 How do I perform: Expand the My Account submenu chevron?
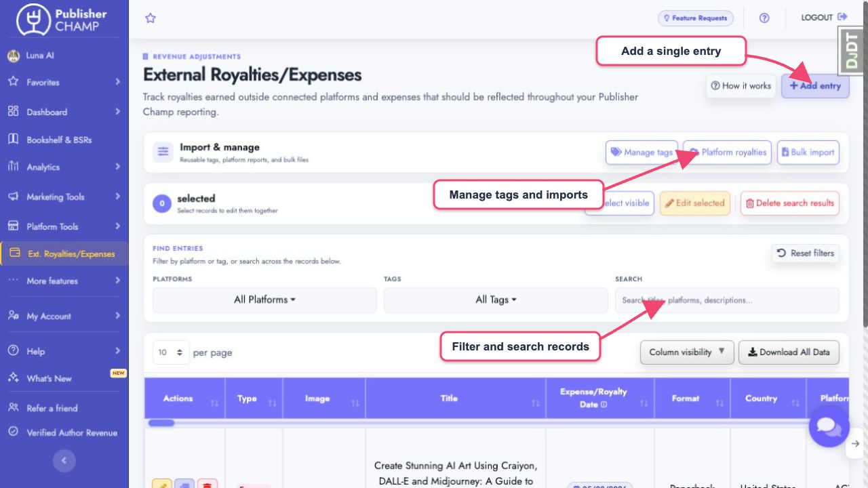[118, 316]
